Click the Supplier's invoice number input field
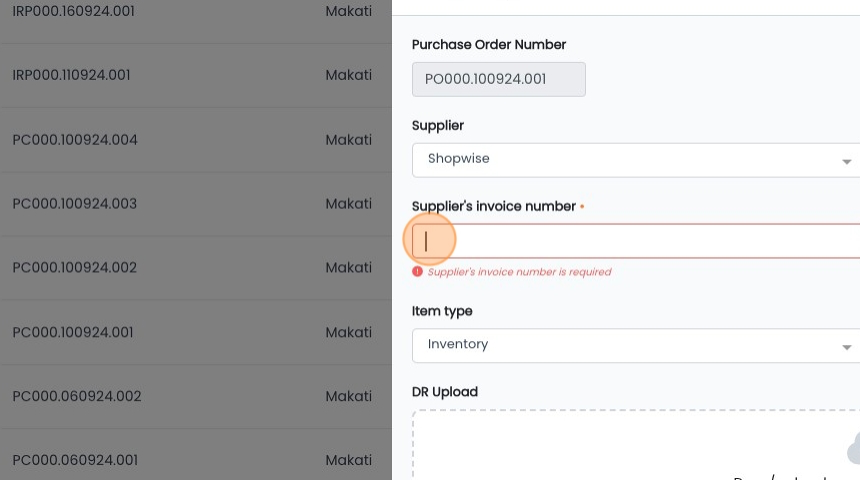860x480 pixels. 636,241
